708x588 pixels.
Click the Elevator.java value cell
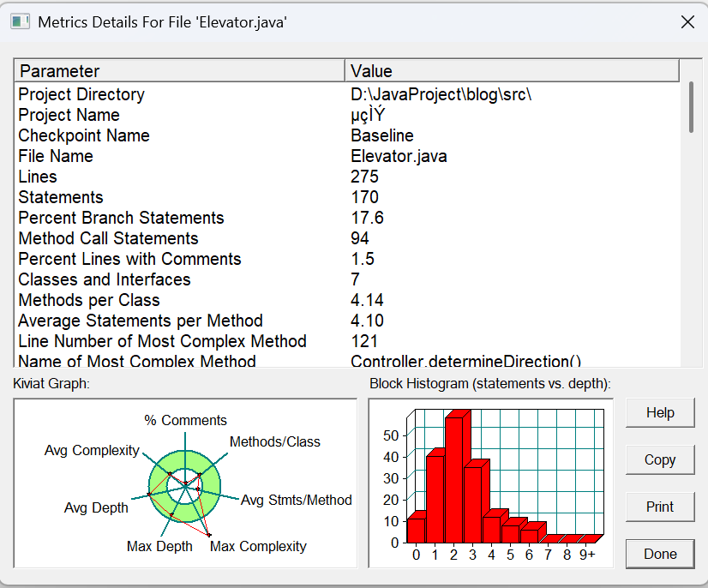click(399, 156)
